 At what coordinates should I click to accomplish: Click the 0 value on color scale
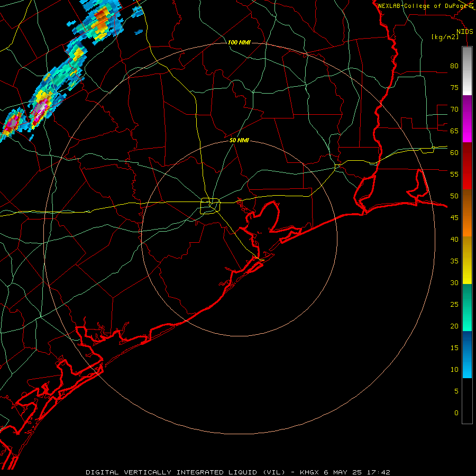tap(456, 413)
